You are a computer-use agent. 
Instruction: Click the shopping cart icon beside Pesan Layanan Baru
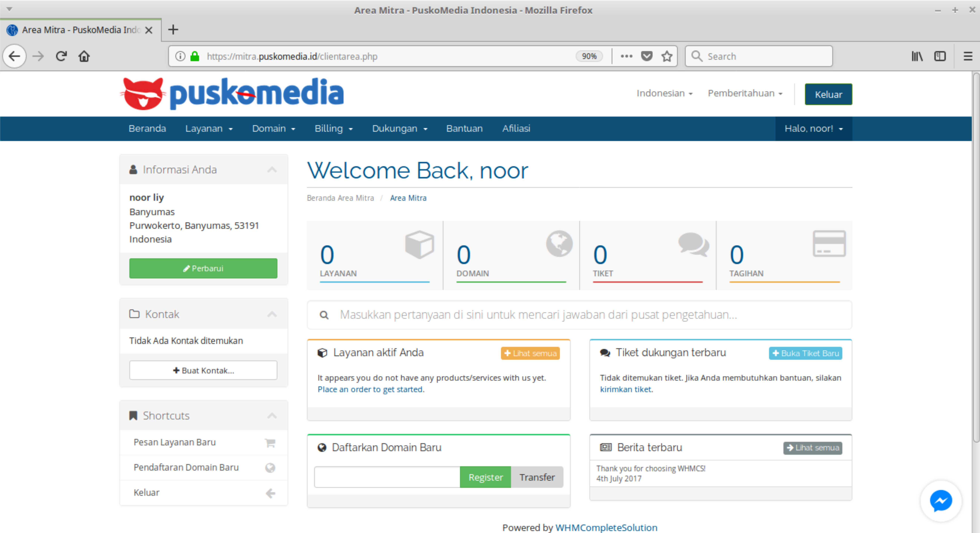coord(270,443)
